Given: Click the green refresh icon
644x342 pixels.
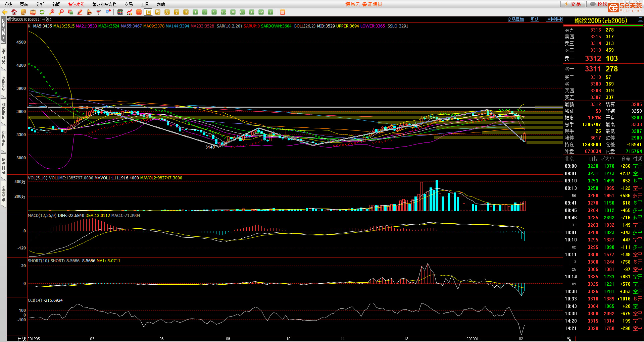Looking at the screenshot, I should pos(42,12).
